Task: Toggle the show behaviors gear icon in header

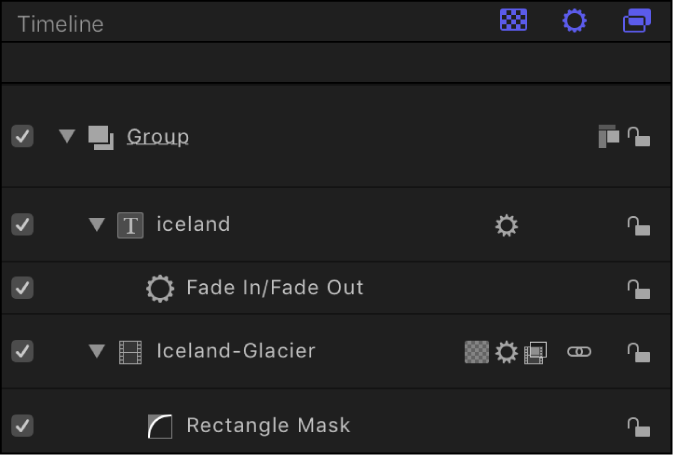Action: 574,21
